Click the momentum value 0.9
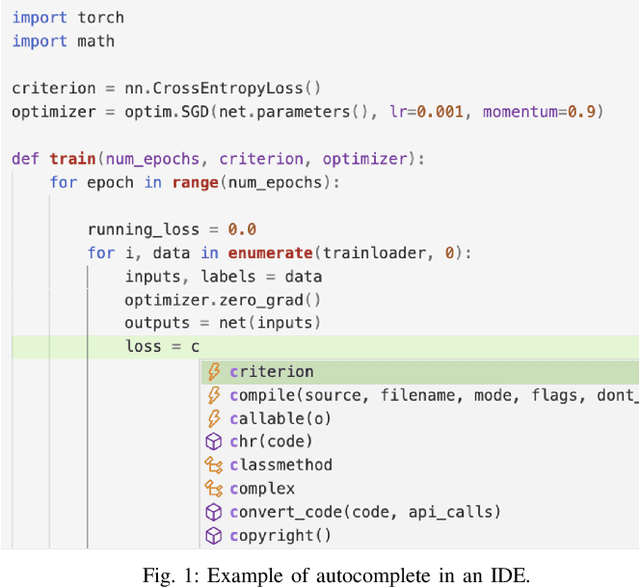The width and height of the screenshot is (640, 588). click(583, 112)
